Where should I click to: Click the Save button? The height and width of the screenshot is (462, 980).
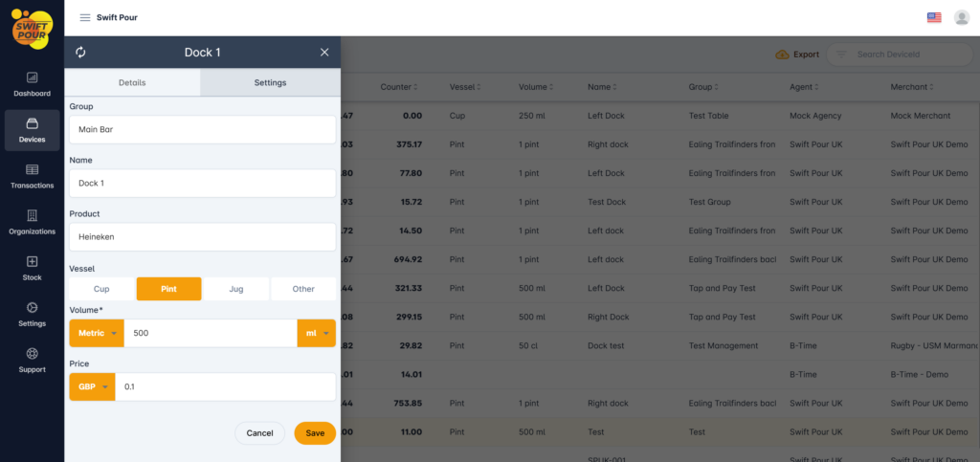315,433
